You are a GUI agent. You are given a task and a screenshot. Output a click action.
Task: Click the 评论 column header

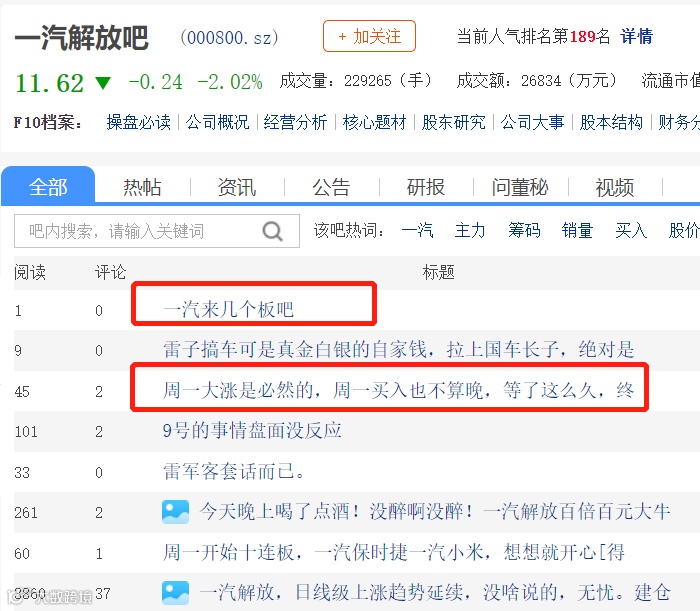[110, 272]
